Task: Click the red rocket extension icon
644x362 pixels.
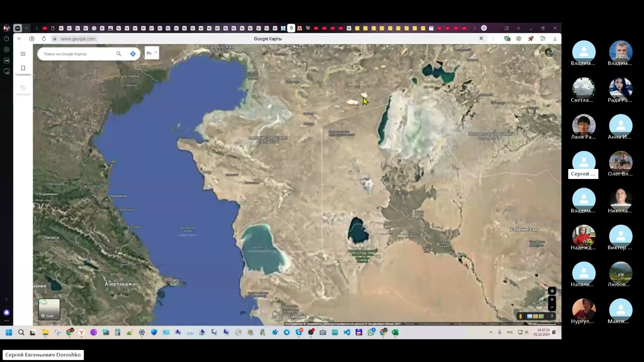Action: tap(531, 39)
